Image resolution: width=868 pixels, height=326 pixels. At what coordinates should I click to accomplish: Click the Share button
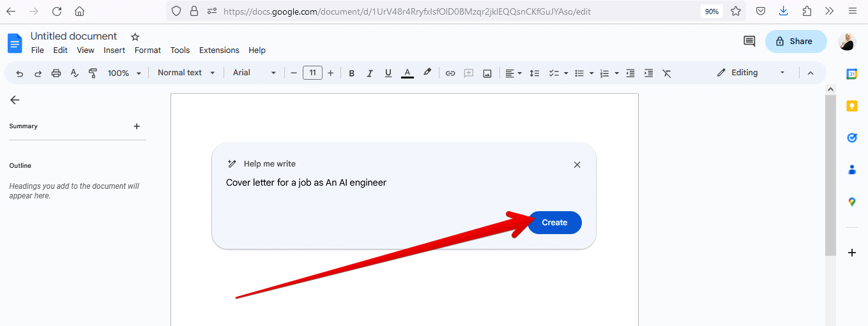796,41
